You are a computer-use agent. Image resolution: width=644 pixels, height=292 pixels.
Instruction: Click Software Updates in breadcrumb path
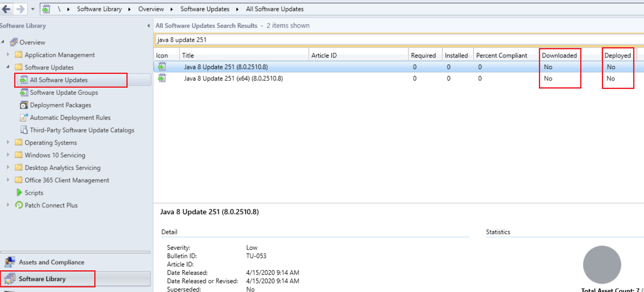(x=205, y=9)
